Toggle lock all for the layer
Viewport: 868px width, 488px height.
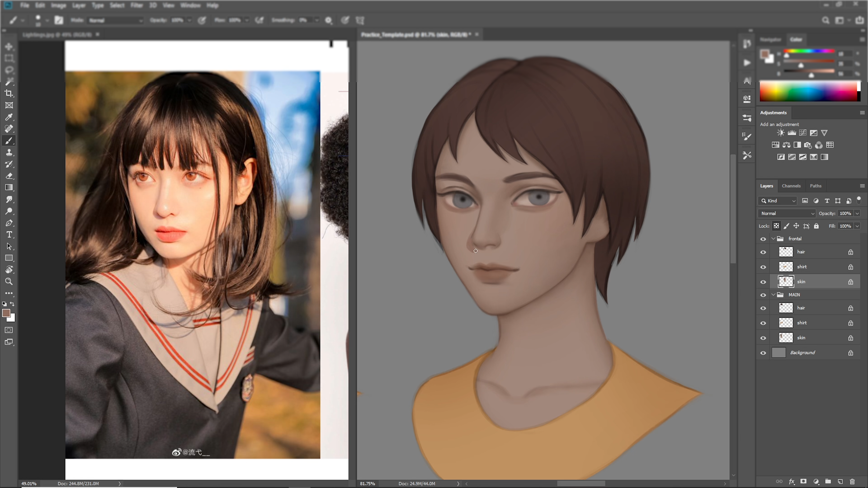(x=816, y=226)
